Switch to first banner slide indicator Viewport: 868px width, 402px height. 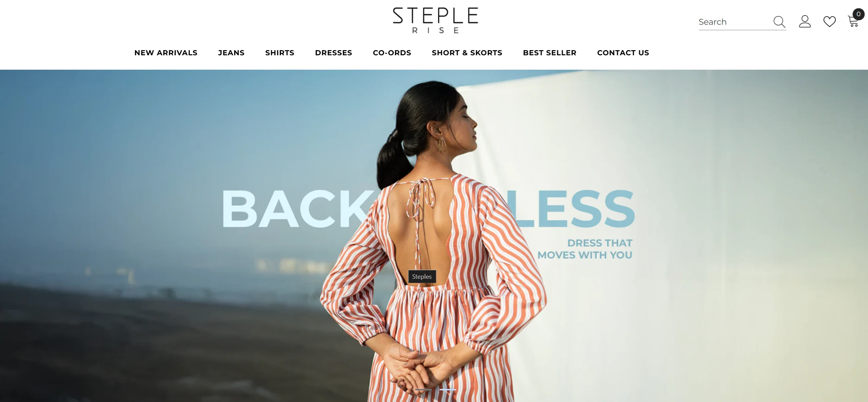point(423,390)
